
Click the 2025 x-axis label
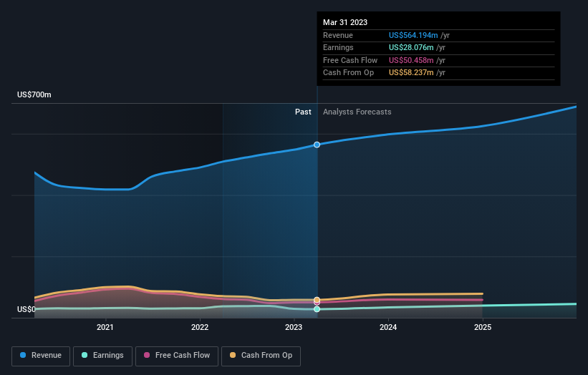[483, 328]
